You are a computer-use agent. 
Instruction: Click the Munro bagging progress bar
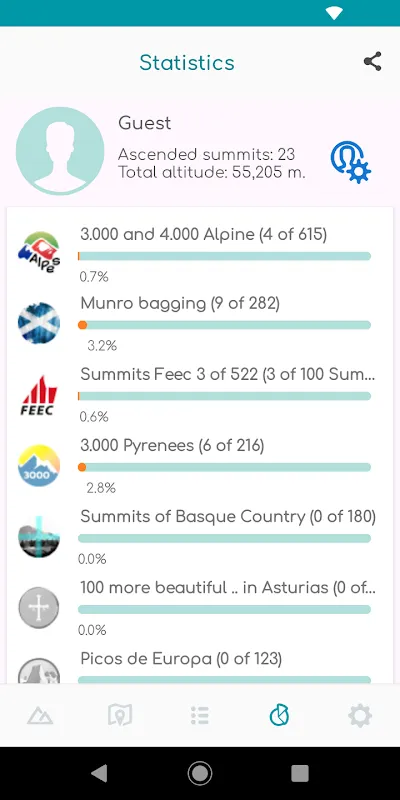click(x=224, y=325)
